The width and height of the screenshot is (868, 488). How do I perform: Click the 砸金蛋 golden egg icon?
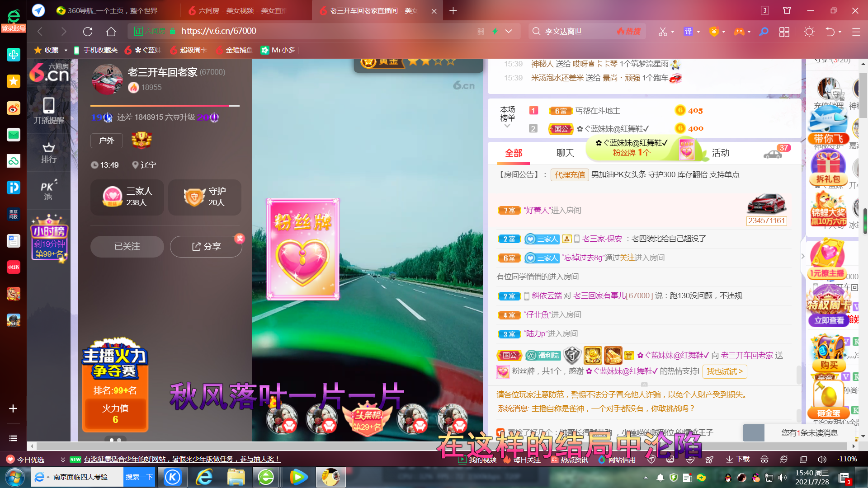click(x=828, y=399)
